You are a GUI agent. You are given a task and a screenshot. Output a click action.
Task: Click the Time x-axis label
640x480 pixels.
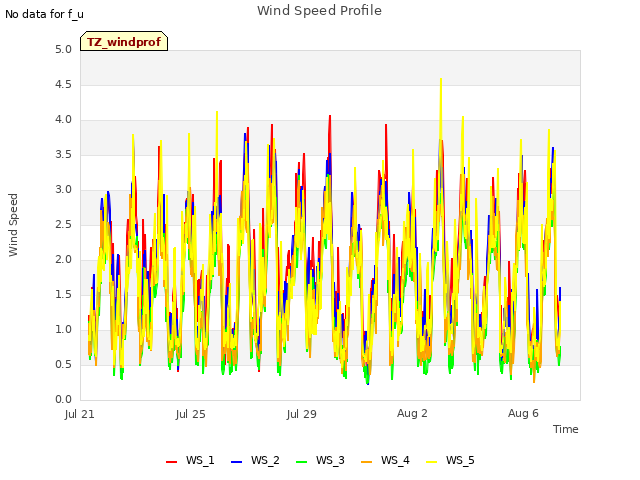click(x=565, y=429)
